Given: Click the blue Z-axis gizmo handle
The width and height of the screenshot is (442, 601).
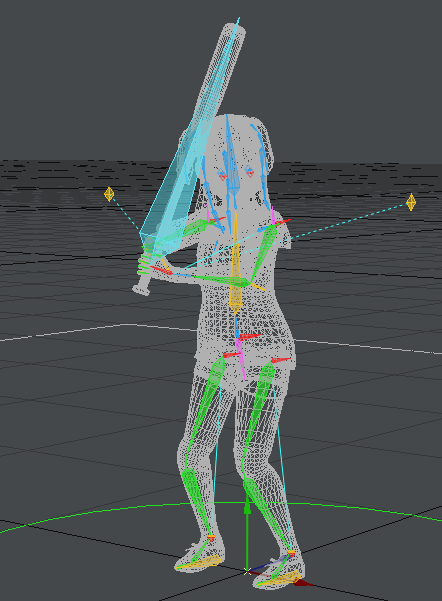Looking at the screenshot, I should pos(268,563).
